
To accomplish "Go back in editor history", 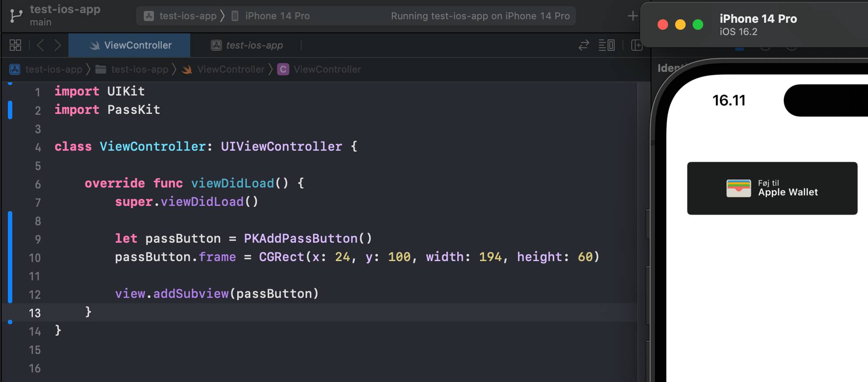I will (40, 45).
